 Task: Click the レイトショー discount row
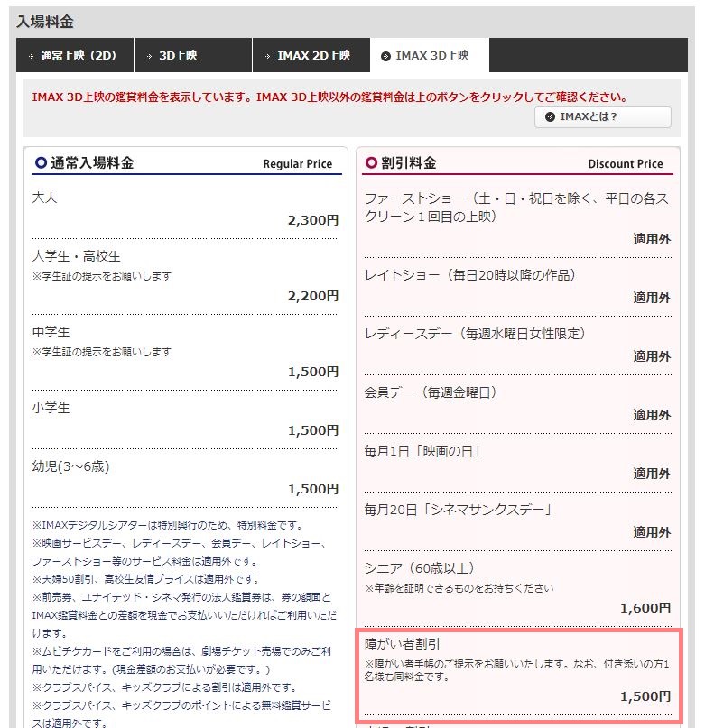pyautogui.click(x=517, y=285)
